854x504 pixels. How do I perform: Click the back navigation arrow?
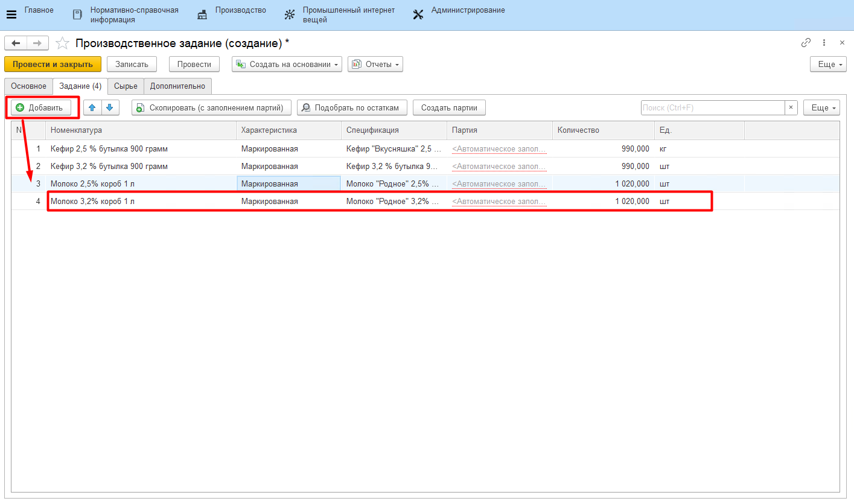pos(16,43)
